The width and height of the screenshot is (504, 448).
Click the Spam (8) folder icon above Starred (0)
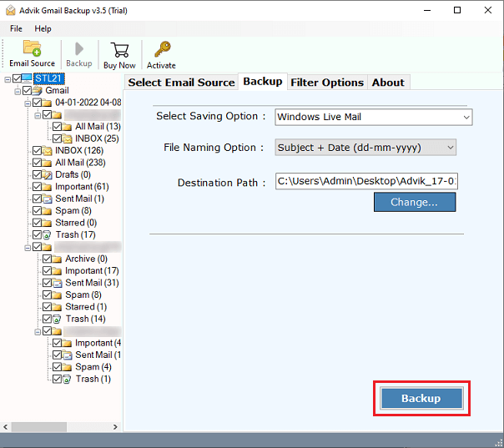[x=47, y=211]
